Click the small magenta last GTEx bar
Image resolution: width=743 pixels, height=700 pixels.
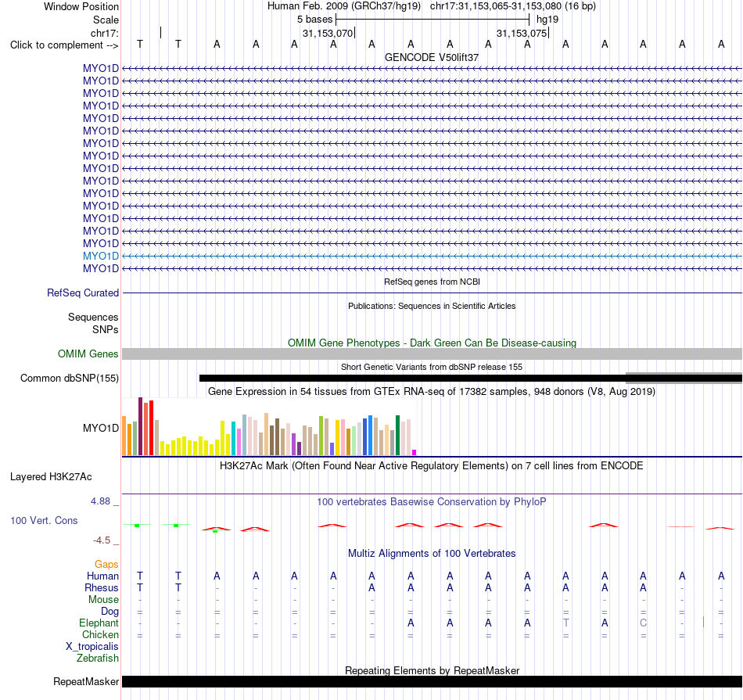coord(415,453)
